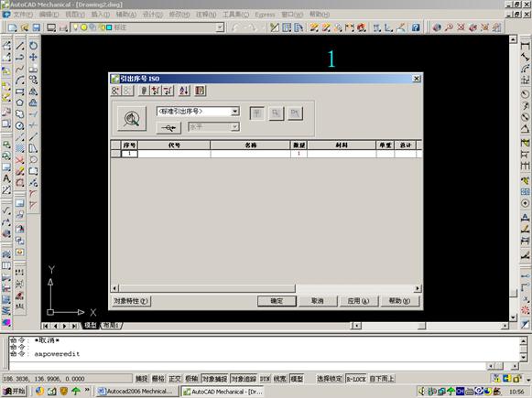Open the 文件 File menu
532x398 pixels.
pos(23,15)
